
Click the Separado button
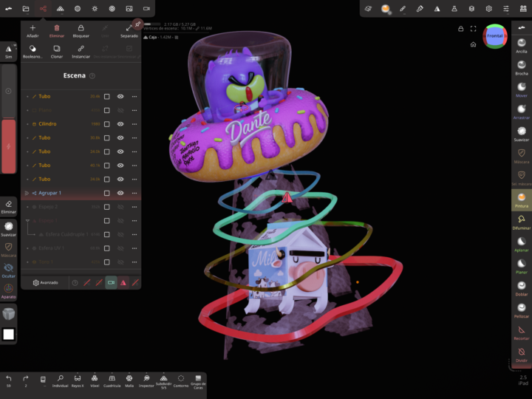129,31
